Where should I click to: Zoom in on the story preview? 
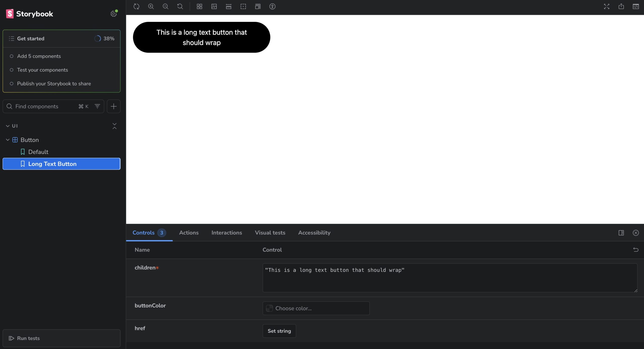151,7
